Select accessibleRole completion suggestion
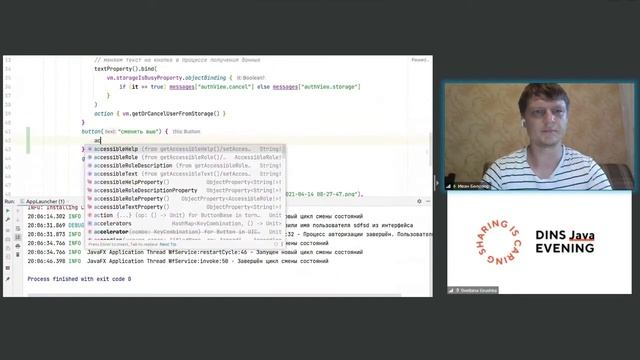 (x=185, y=157)
